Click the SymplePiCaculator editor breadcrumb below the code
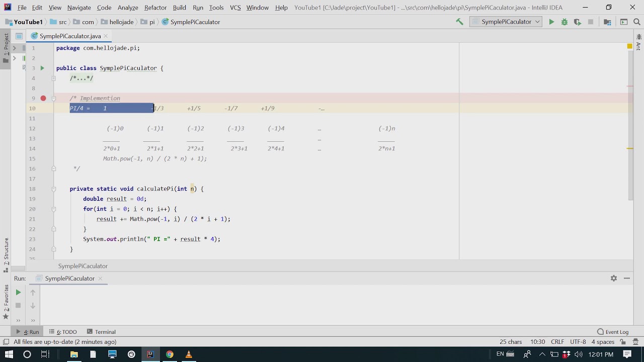 [x=83, y=266]
